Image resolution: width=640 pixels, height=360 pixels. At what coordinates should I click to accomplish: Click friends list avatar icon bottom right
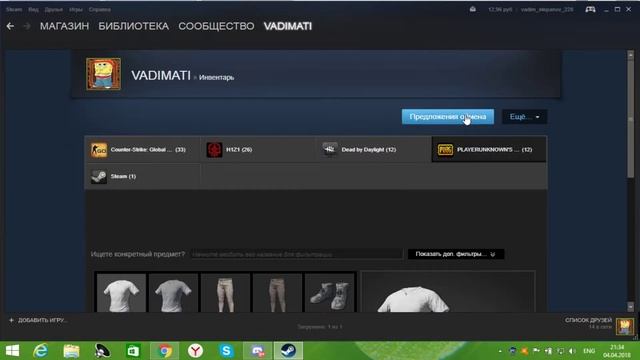click(625, 327)
